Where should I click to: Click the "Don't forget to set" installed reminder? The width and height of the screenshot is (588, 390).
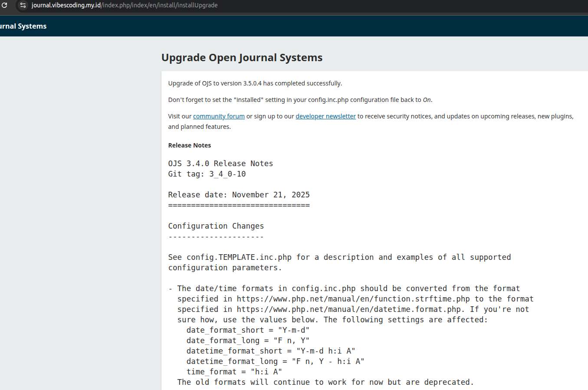coord(300,100)
